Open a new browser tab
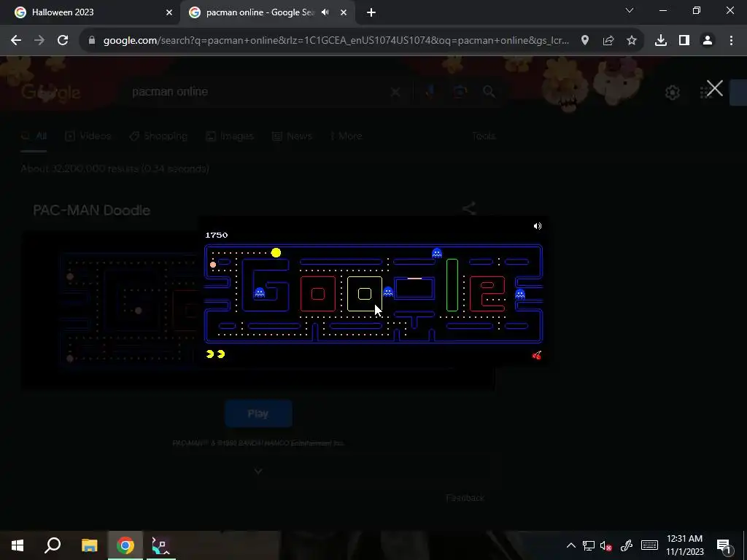 click(371, 13)
